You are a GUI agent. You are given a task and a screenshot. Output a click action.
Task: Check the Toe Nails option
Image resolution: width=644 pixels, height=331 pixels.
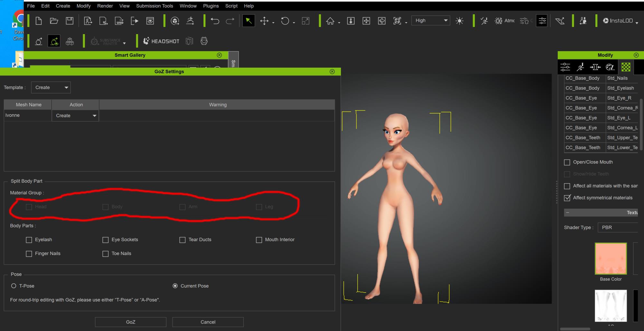105,254
